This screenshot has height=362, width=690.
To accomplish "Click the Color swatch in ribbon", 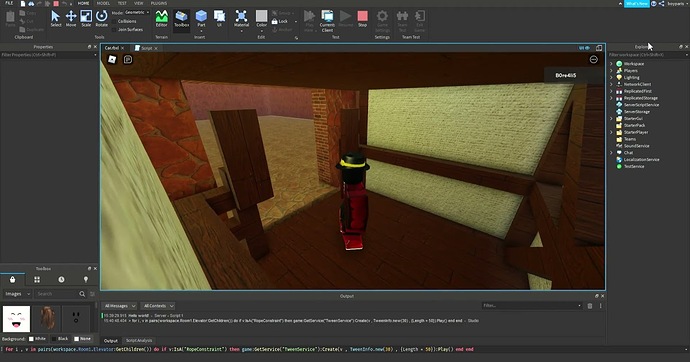I will tap(261, 16).
